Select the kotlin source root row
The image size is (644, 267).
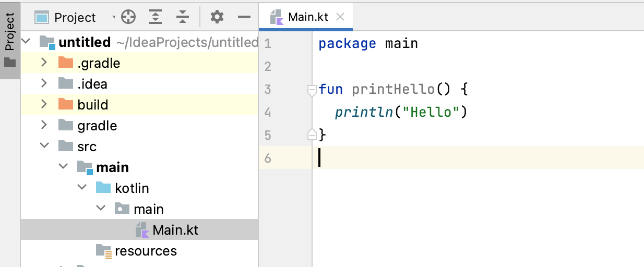[x=139, y=188]
